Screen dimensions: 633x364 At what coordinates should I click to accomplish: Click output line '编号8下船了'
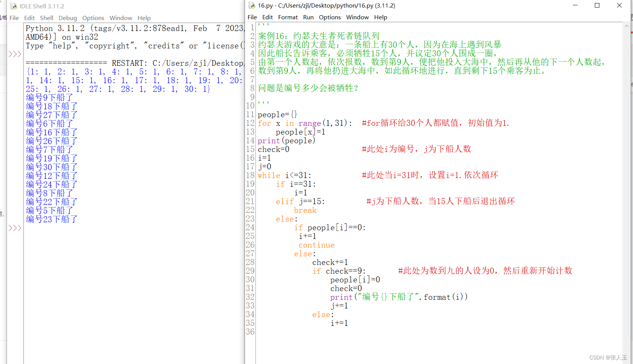click(49, 193)
